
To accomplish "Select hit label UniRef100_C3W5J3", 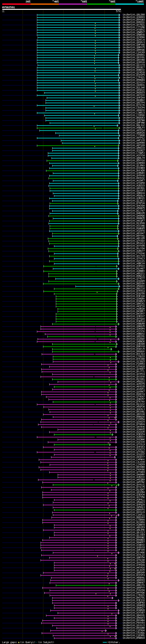I will click(x=134, y=113).
